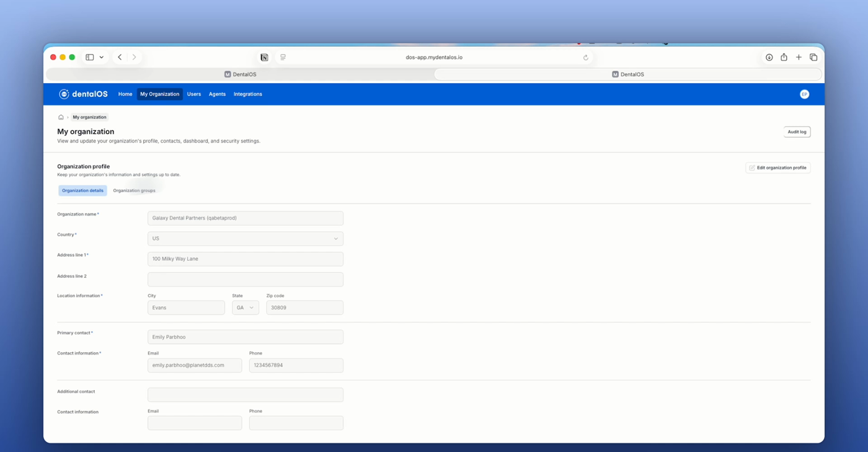Click the Primary contact field
The image size is (868, 452).
pos(246,337)
